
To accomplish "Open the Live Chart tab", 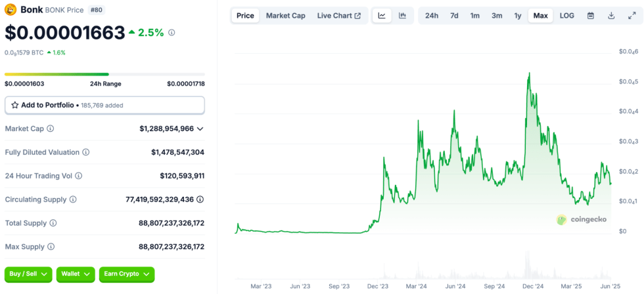I will click(x=338, y=16).
